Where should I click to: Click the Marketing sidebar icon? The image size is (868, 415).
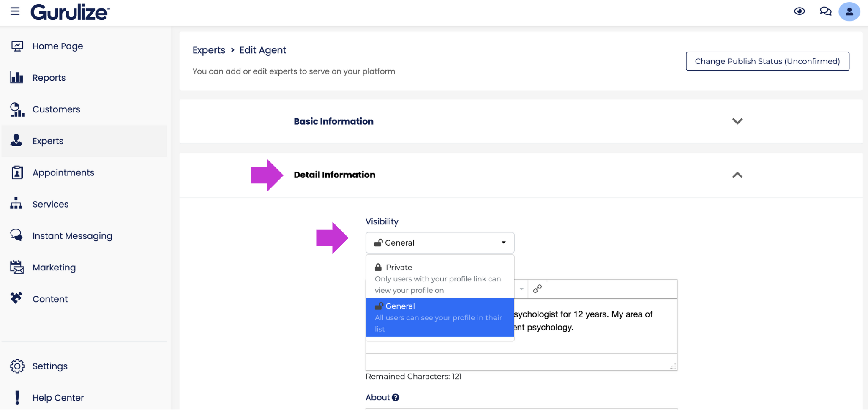click(x=17, y=267)
